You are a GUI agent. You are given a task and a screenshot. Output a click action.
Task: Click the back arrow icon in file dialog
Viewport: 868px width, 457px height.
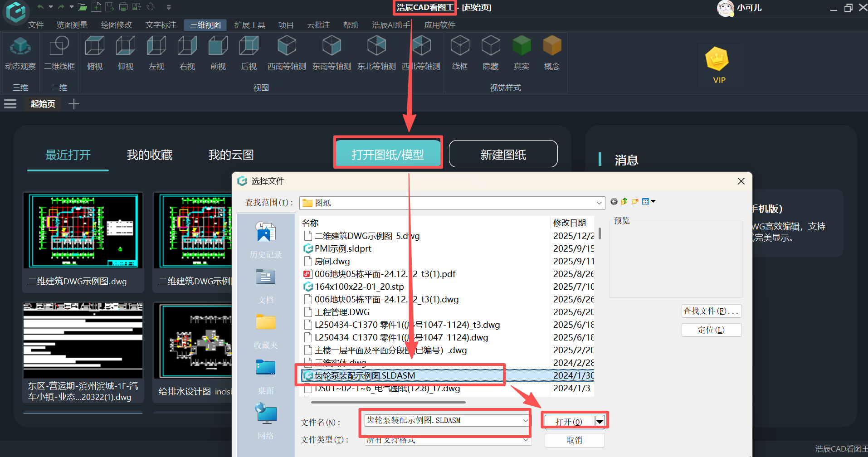(614, 202)
